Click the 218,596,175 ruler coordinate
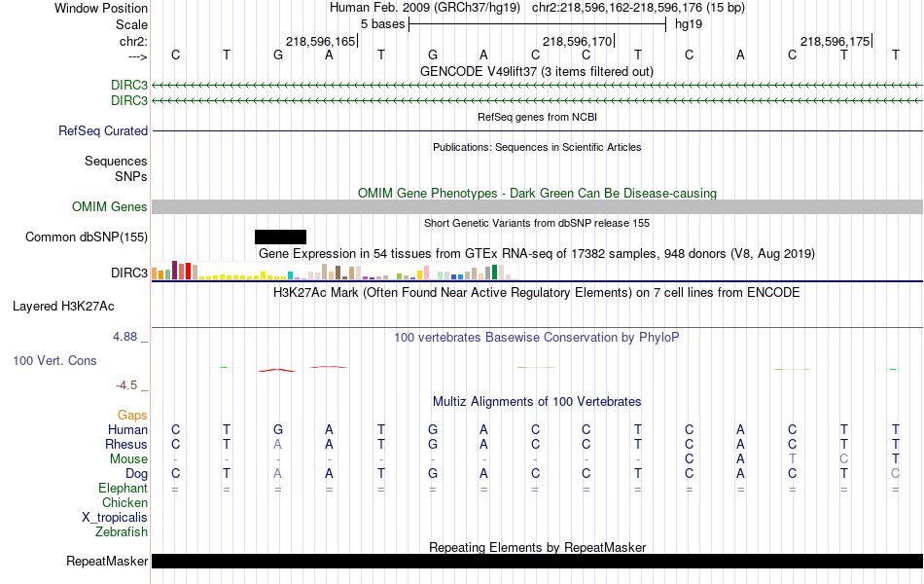The width and height of the screenshot is (924, 584). [835, 41]
